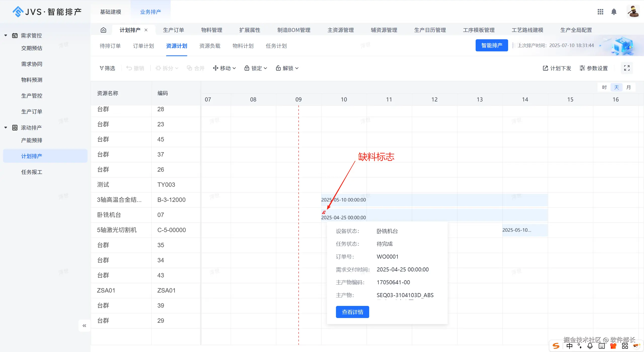Screen dimensions: 644x352
Task: Collapse sidebar with double-chevron icon
Action: (x=84, y=326)
